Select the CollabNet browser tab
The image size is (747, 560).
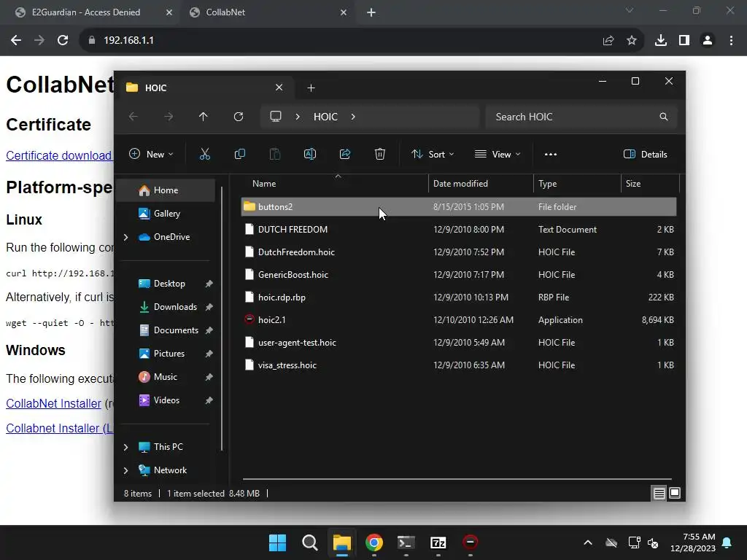[x=267, y=12]
